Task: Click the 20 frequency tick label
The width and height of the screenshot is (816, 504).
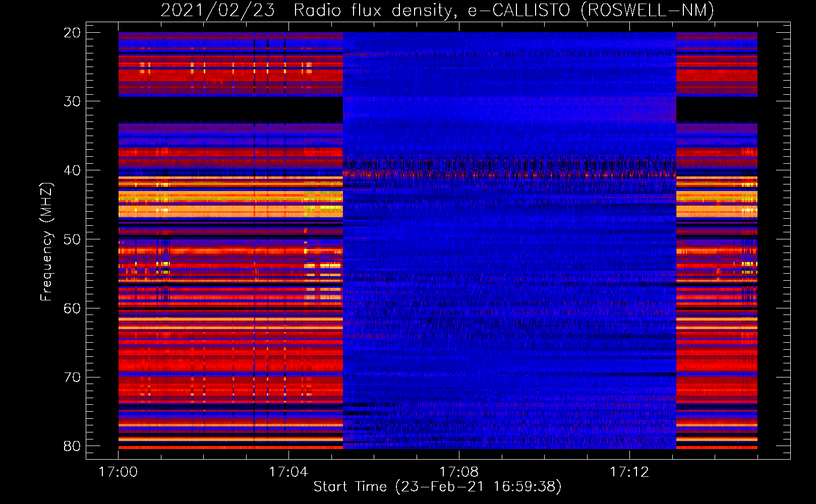Action: [72, 33]
